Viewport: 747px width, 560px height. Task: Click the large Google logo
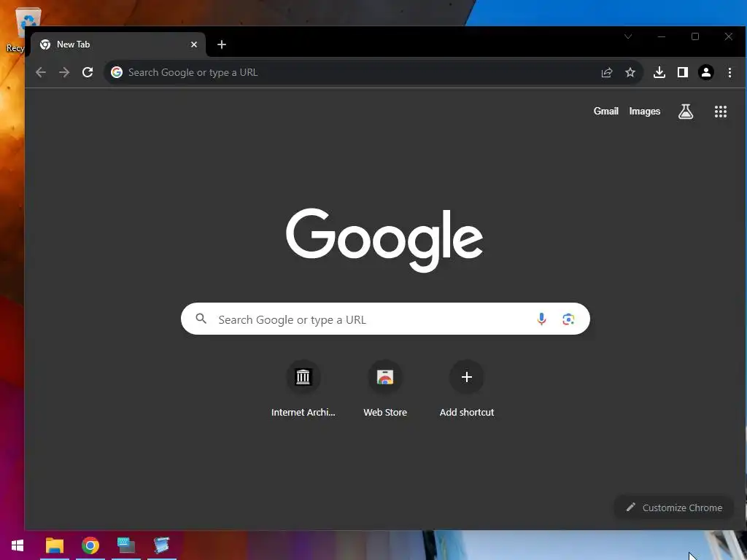coord(384,239)
